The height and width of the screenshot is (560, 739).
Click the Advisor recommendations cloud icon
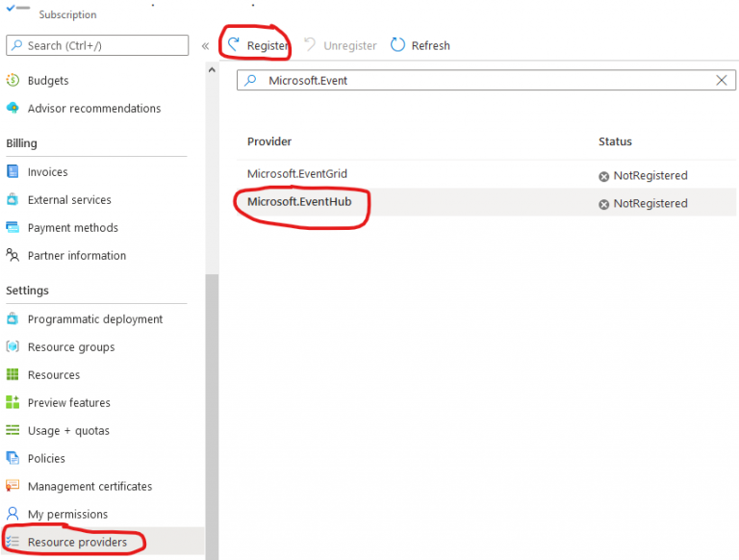pyautogui.click(x=13, y=109)
